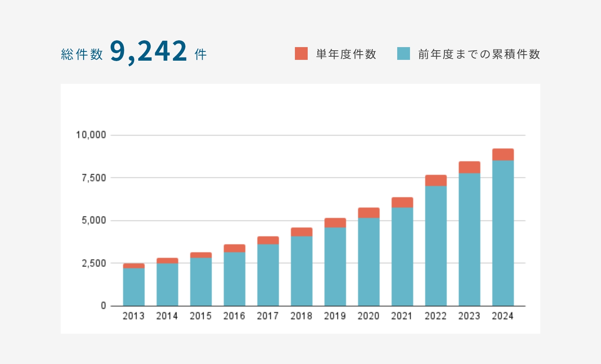This screenshot has width=601, height=364.
Task: Click the blue bar segment for 2013
Action: click(x=134, y=287)
